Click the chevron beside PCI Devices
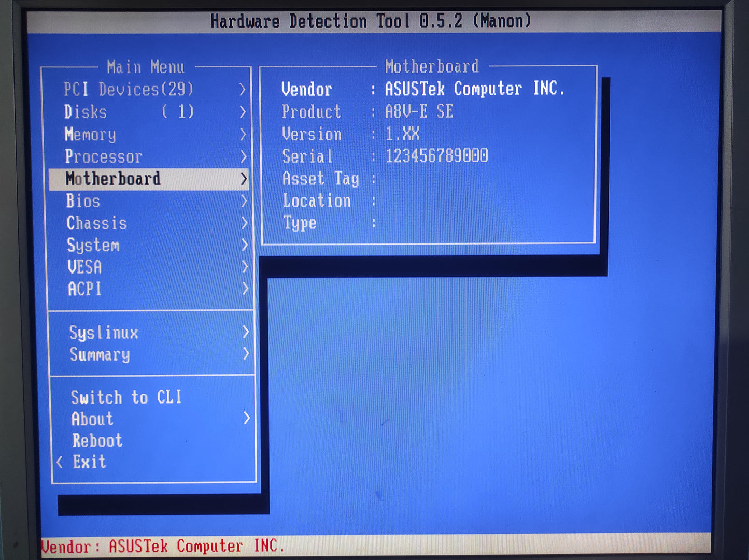The width and height of the screenshot is (749, 560). [x=242, y=90]
